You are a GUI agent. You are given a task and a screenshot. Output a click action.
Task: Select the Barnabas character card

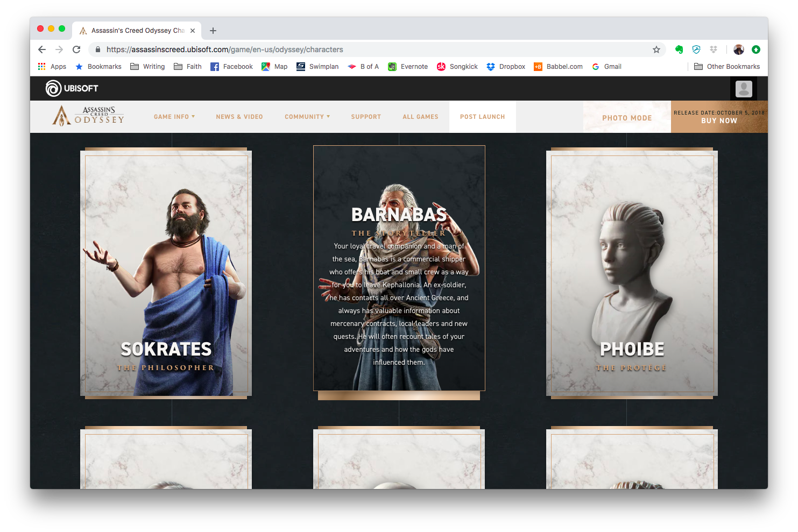(399, 268)
